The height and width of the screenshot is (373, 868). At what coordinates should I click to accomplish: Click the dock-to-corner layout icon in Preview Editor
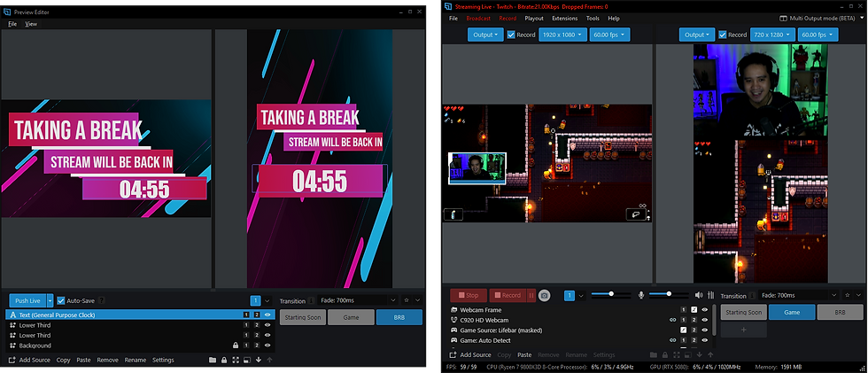coord(247,360)
